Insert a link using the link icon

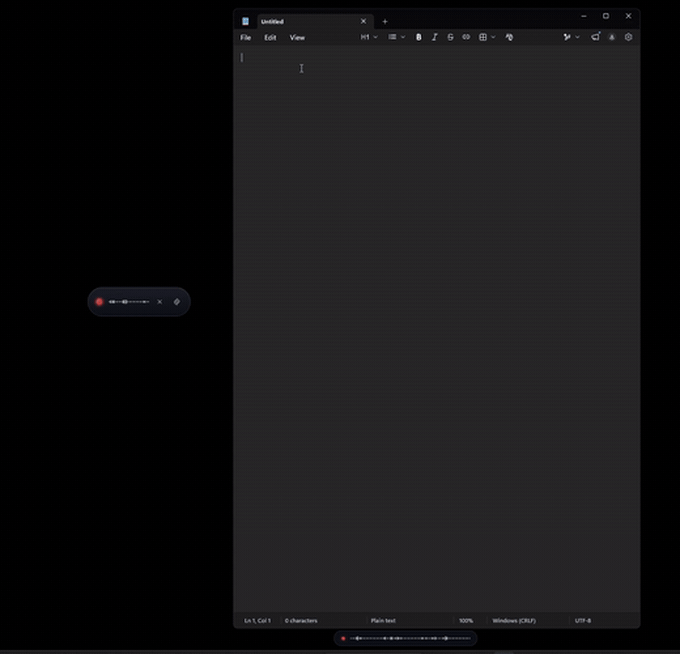(466, 37)
